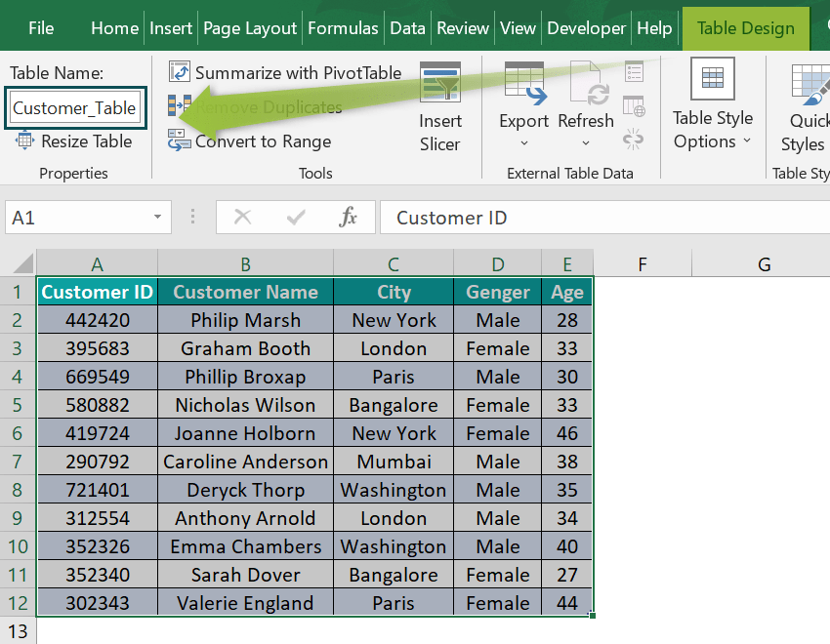The image size is (830, 644).
Task: Expand the Export dropdown arrow
Action: pyautogui.click(x=524, y=142)
